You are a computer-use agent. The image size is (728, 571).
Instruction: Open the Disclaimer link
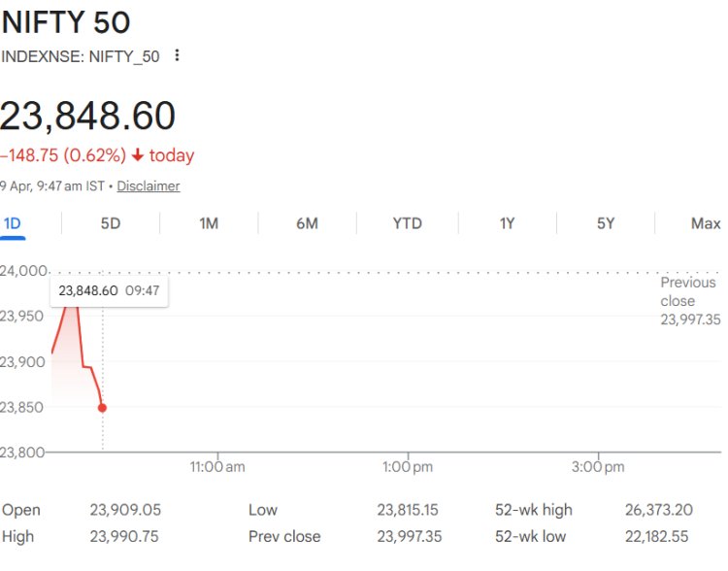tap(149, 185)
